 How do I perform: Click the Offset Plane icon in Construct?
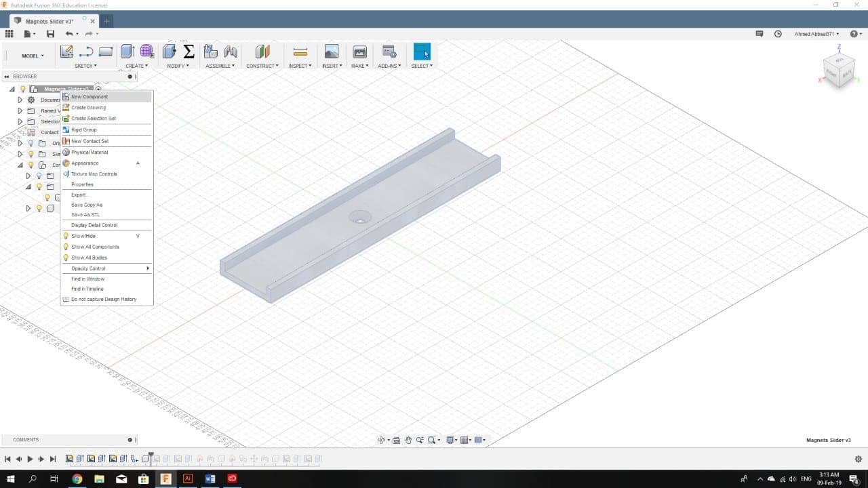262,52
